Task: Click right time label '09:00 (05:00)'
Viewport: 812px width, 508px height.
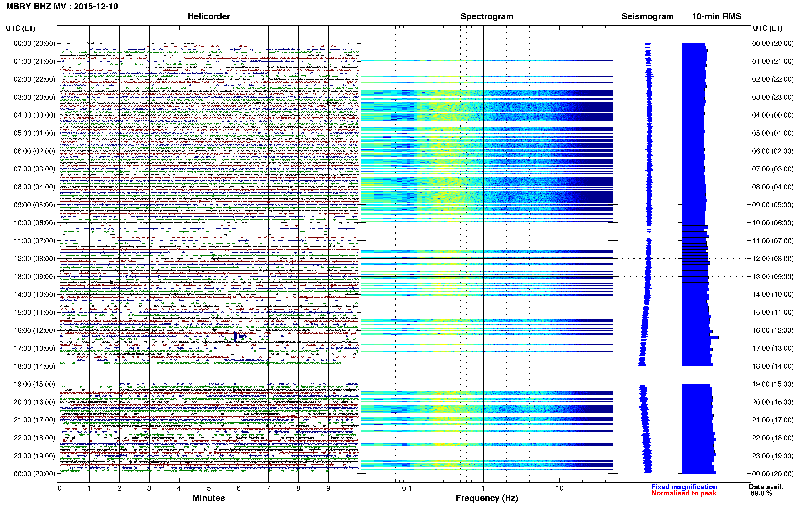Action: point(773,205)
